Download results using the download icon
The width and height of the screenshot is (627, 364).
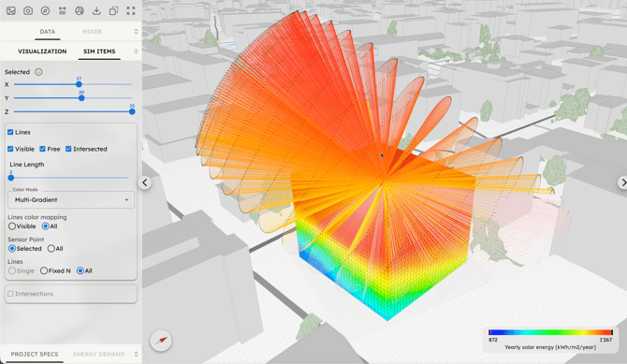[96, 11]
